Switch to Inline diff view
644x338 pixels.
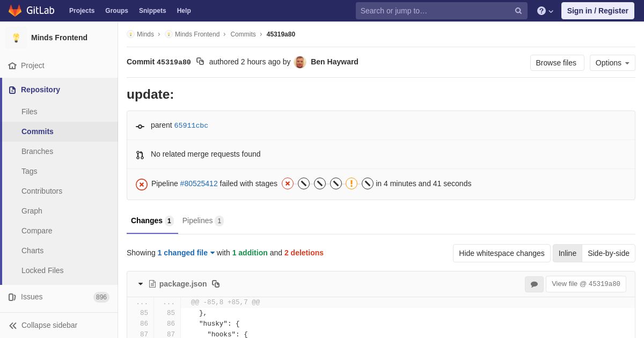pos(567,253)
